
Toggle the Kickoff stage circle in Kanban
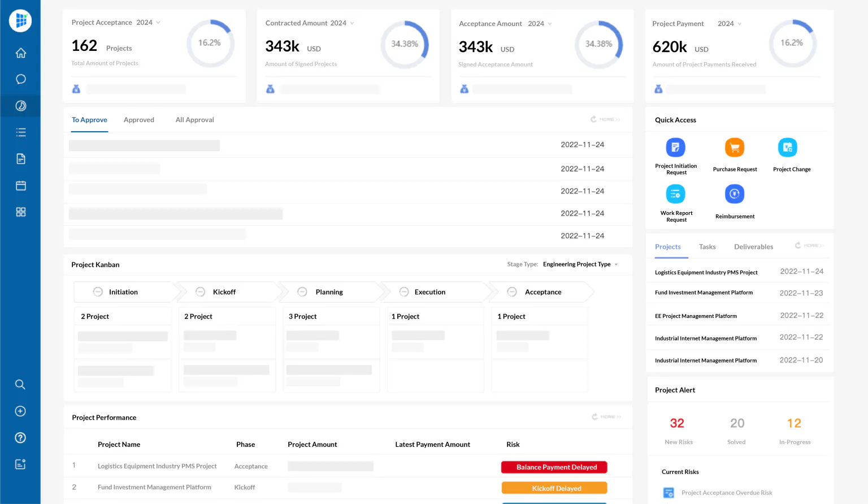200,292
